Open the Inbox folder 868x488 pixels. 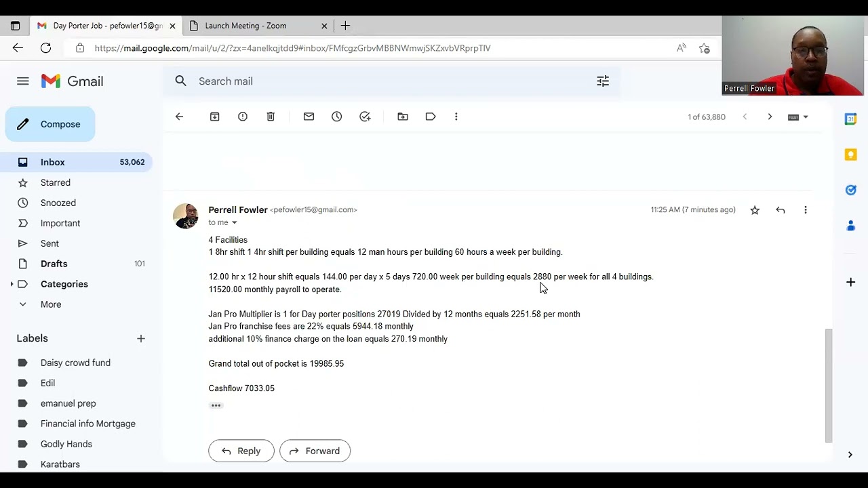pyautogui.click(x=77, y=162)
